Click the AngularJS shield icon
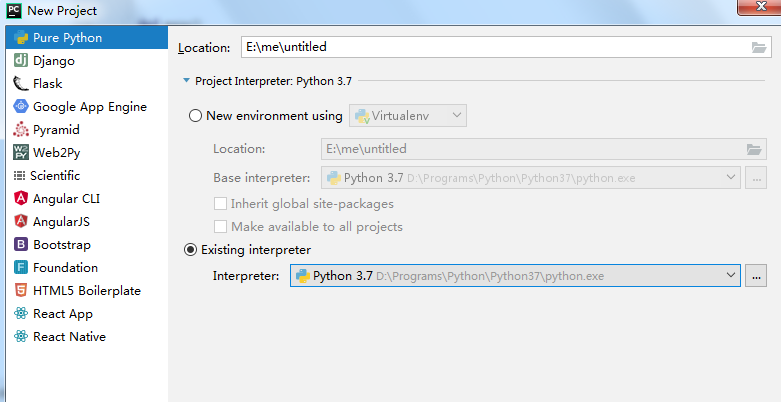 pos(21,221)
